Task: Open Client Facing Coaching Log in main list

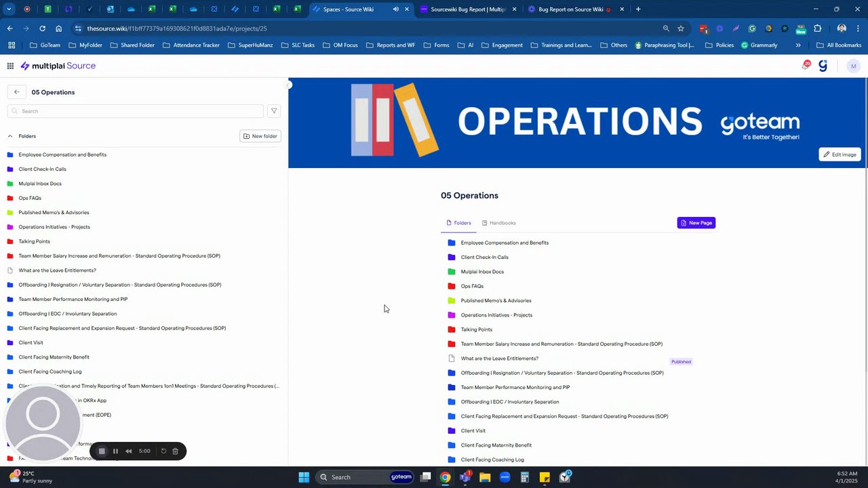Action: [x=492, y=460]
